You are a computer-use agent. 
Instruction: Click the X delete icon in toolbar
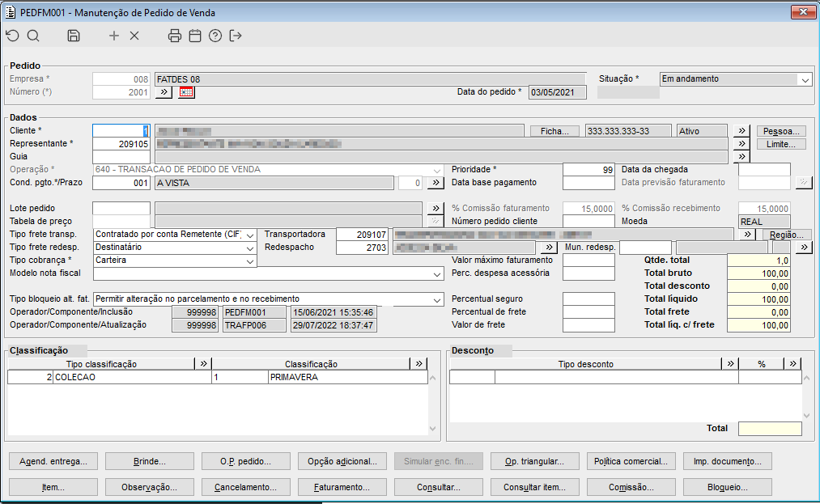pyautogui.click(x=134, y=36)
